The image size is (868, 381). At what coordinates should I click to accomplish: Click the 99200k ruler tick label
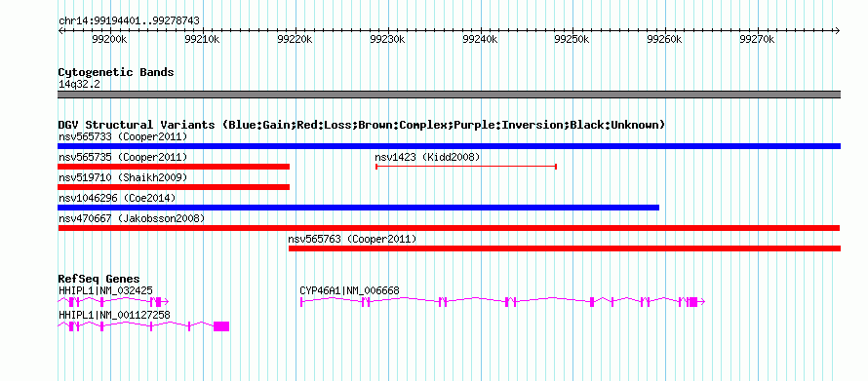tap(109, 39)
